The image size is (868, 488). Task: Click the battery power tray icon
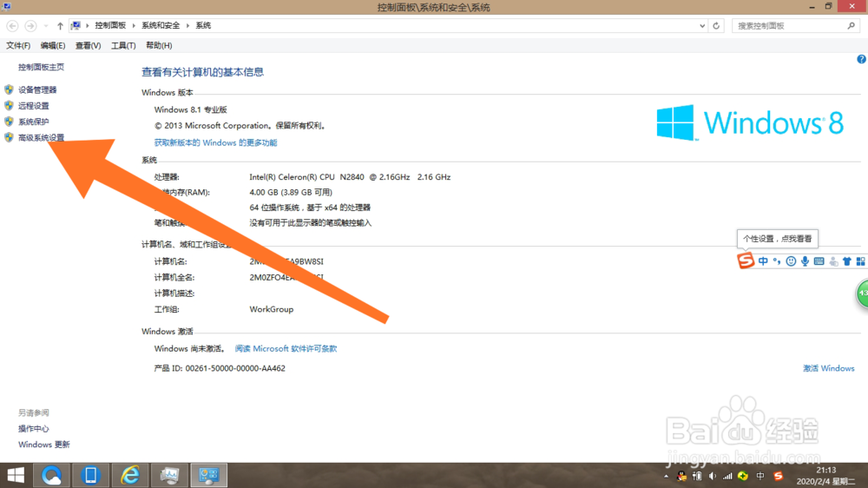tap(697, 476)
